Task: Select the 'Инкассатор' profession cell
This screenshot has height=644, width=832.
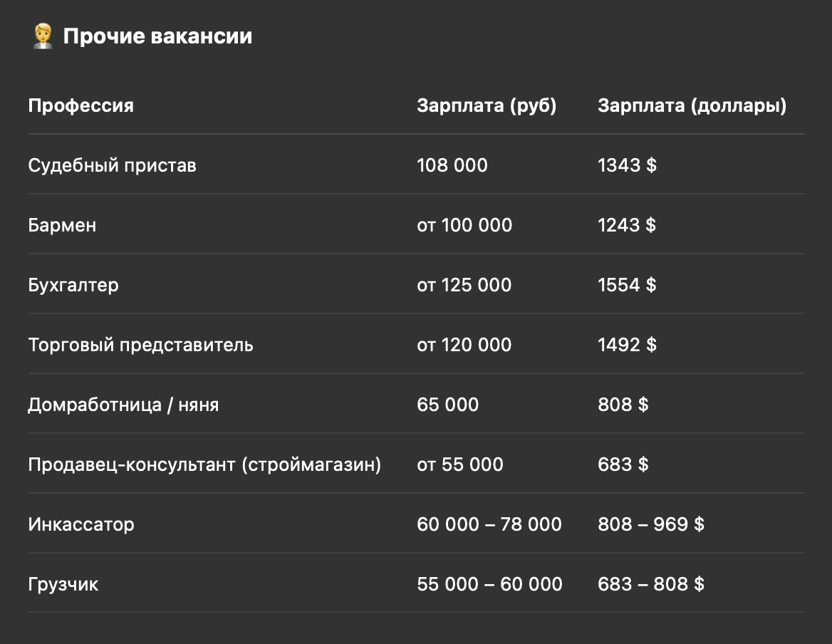Action: point(81,525)
